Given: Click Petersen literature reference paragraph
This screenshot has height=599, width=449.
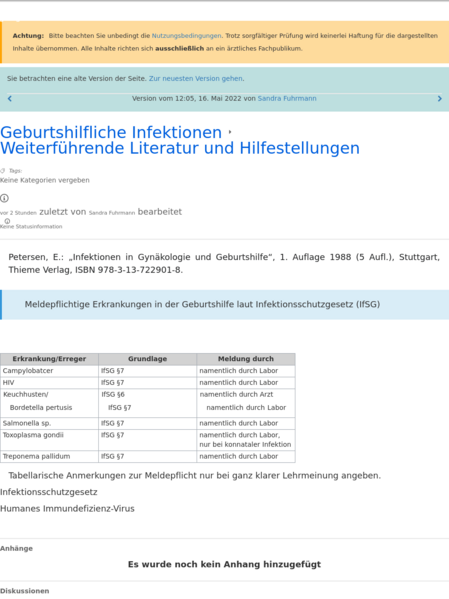Looking at the screenshot, I should [224, 263].
